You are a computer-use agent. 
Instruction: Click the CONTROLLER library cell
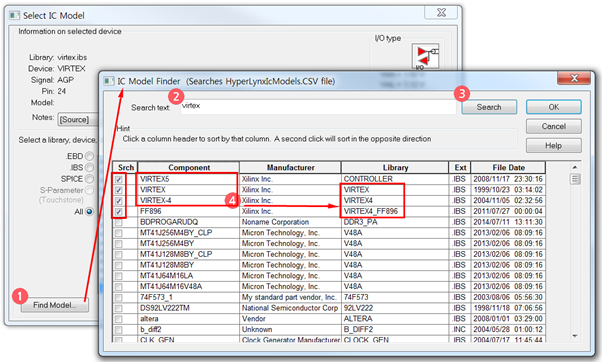(395, 179)
